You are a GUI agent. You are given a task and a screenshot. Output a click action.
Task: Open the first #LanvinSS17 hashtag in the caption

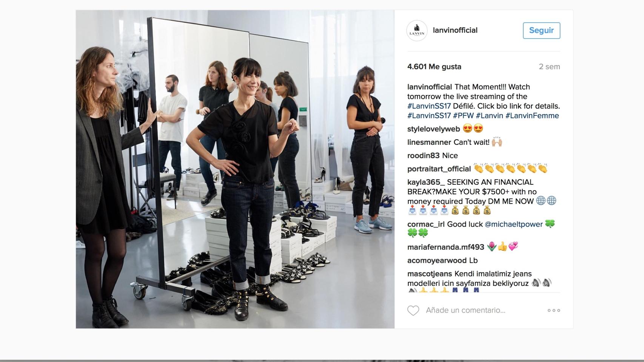[x=429, y=106]
